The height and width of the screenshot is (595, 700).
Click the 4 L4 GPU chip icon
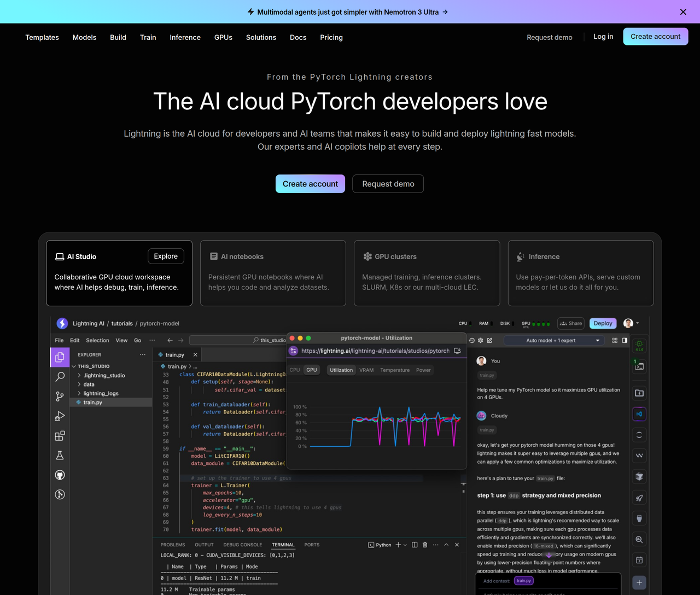pyautogui.click(x=639, y=346)
